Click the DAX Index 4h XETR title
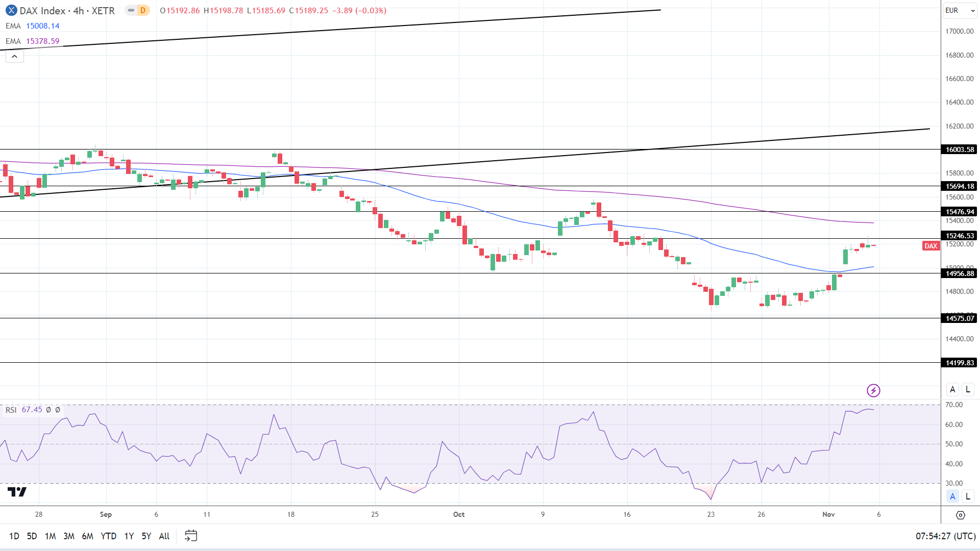980x551 pixels. click(x=67, y=11)
